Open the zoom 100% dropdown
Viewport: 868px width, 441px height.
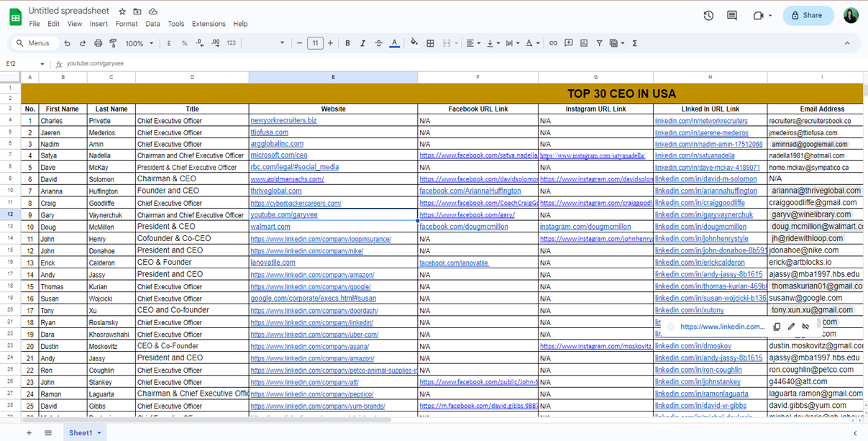tap(140, 43)
